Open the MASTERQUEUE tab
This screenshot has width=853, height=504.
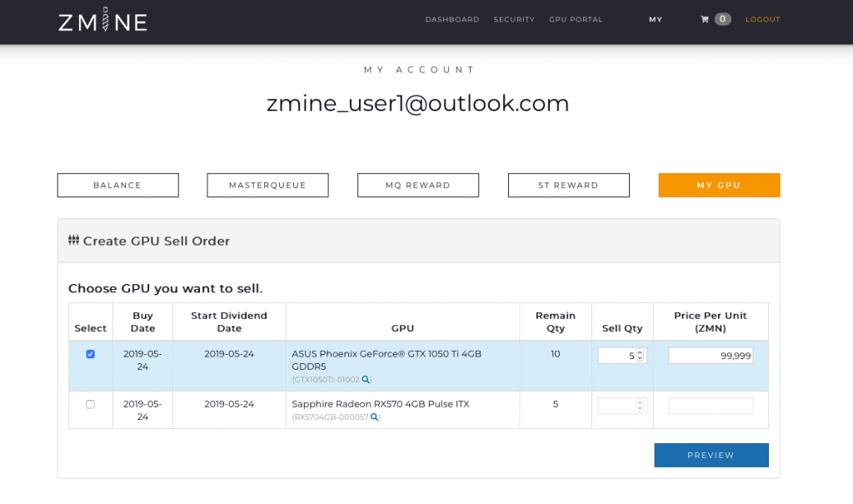tap(267, 185)
